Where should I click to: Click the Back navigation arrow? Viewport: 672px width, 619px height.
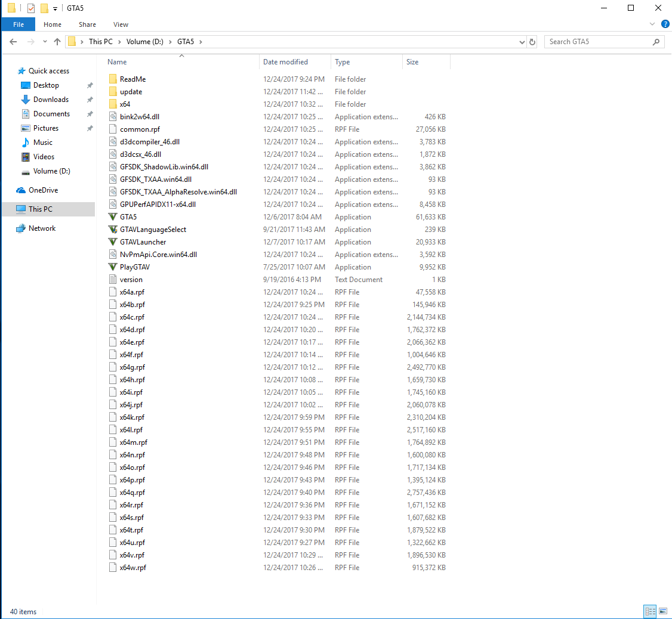(x=13, y=42)
